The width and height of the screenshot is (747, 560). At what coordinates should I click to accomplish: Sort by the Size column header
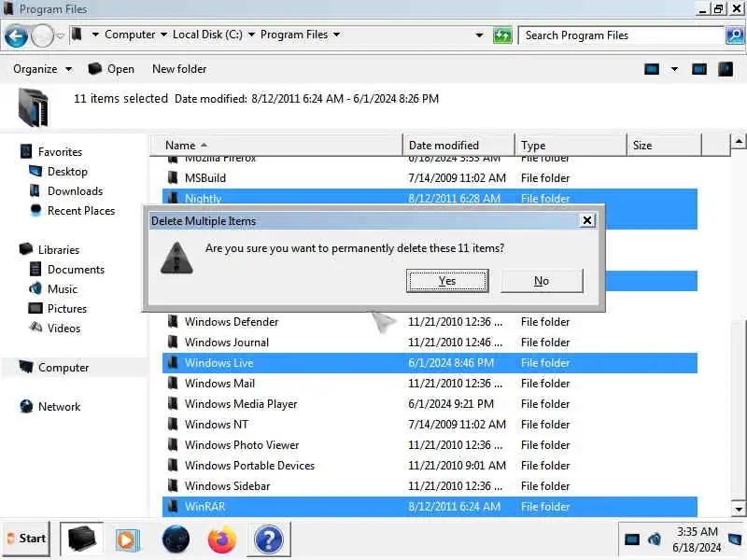(664, 146)
